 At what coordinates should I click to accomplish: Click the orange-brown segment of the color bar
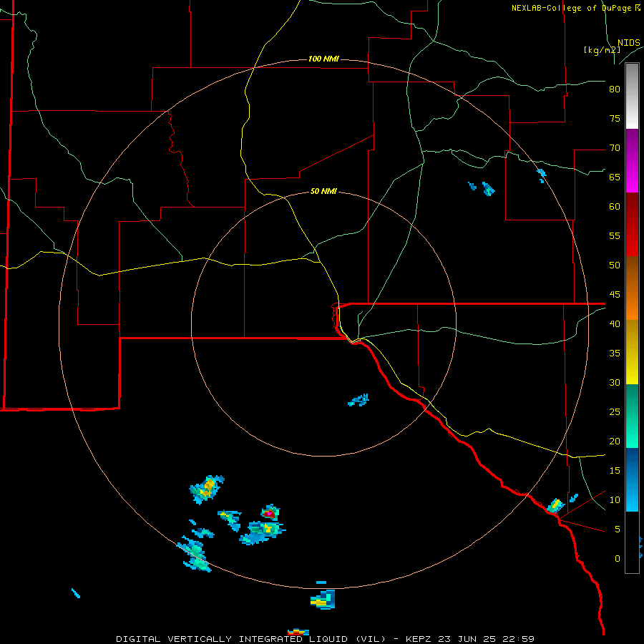[x=632, y=288]
